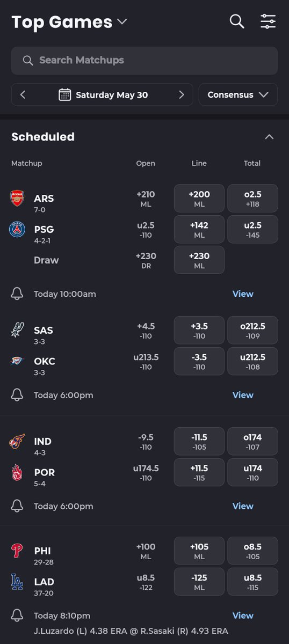Image resolution: width=289 pixels, height=644 pixels.
Task: Open the Consensus sportsbook dropdown
Action: [238, 94]
